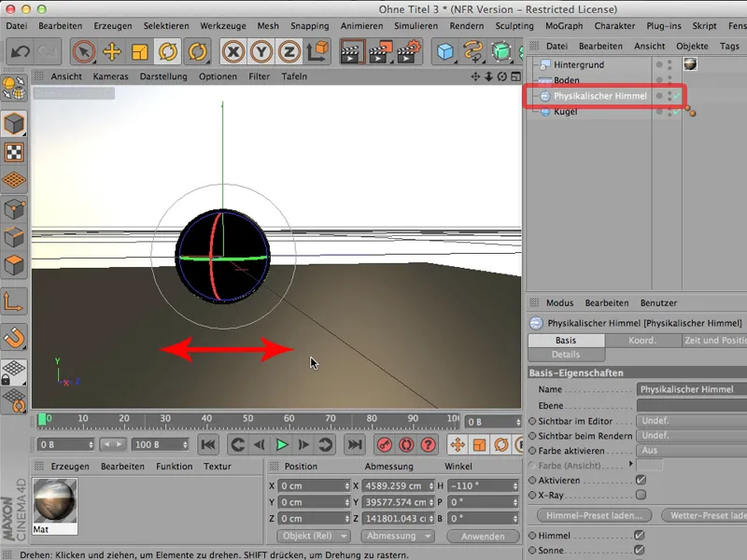The image size is (747, 560).
Task: Toggle the Himmel checkbox
Action: 640,536
